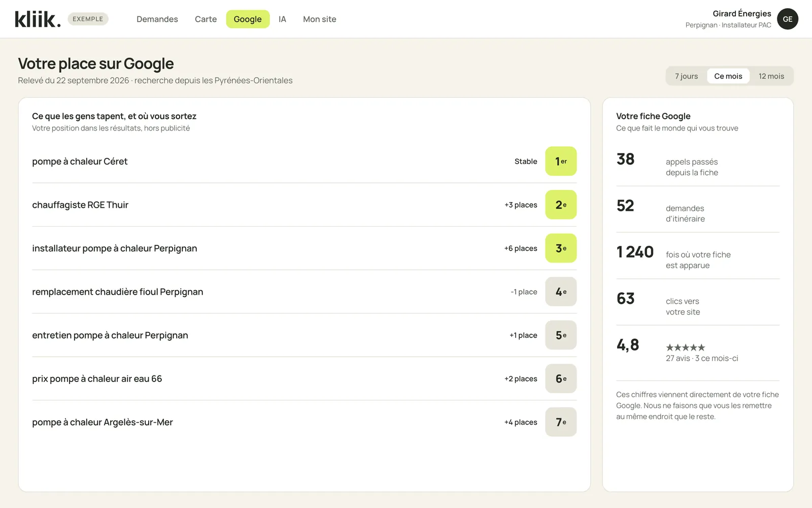Click the 7e rank badge

coord(561,422)
